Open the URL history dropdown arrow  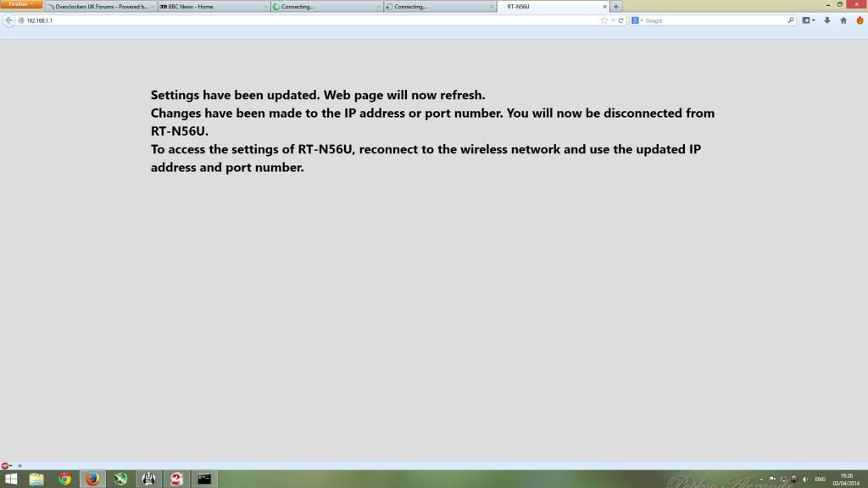pos(613,20)
